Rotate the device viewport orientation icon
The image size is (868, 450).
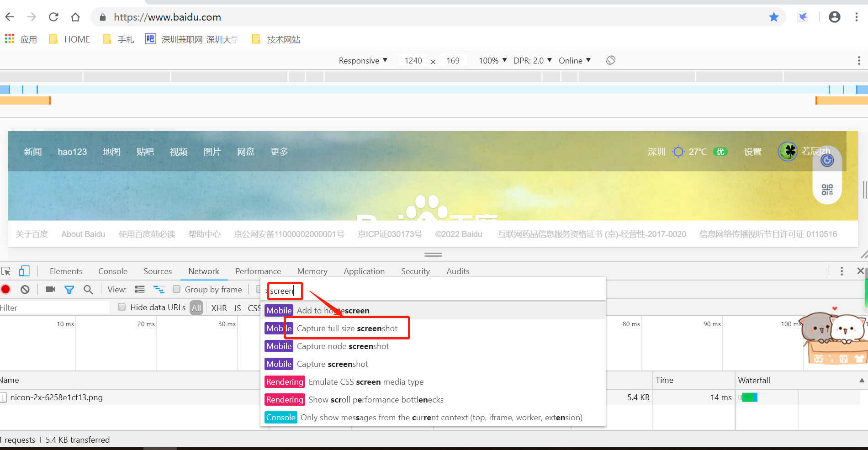tap(611, 60)
